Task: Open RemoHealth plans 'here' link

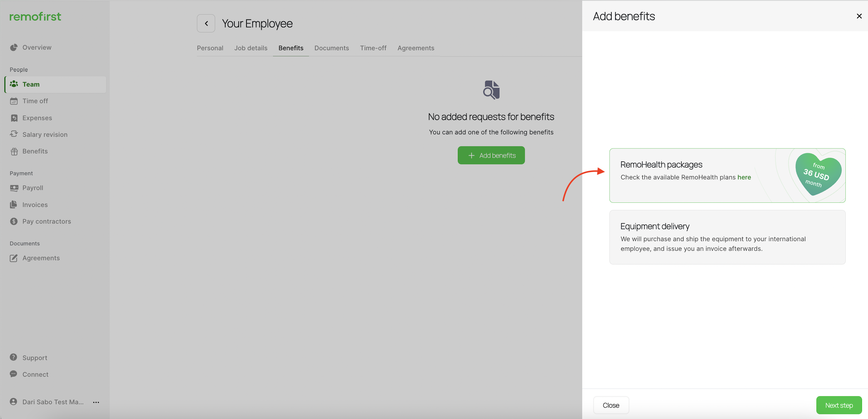Action: (744, 177)
